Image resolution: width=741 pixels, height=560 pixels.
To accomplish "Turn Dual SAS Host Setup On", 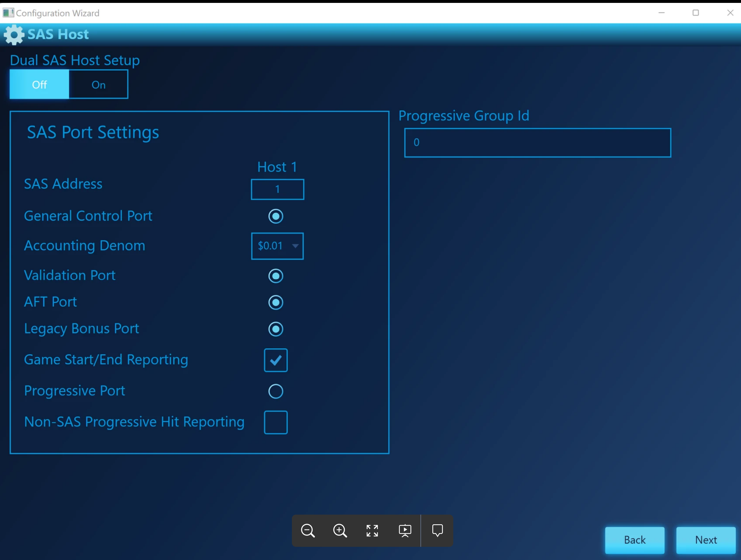I will click(99, 85).
